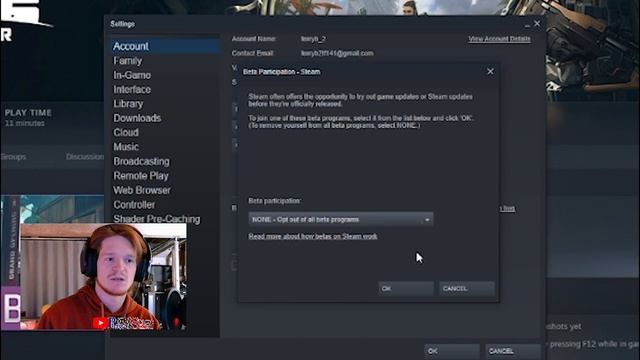This screenshot has height=360, width=640.
Task: Click Groups tab in the library page
Action: pyautogui.click(x=13, y=157)
